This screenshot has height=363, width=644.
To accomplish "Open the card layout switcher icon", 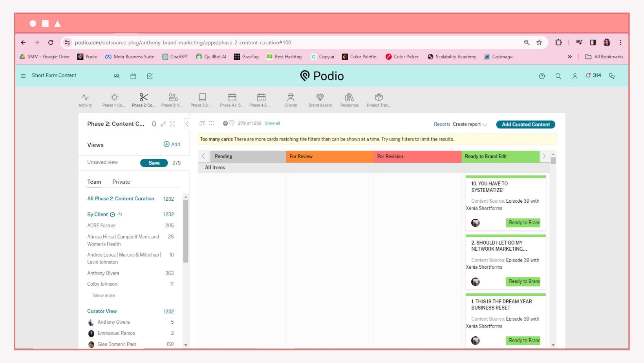I will pyautogui.click(x=202, y=123).
